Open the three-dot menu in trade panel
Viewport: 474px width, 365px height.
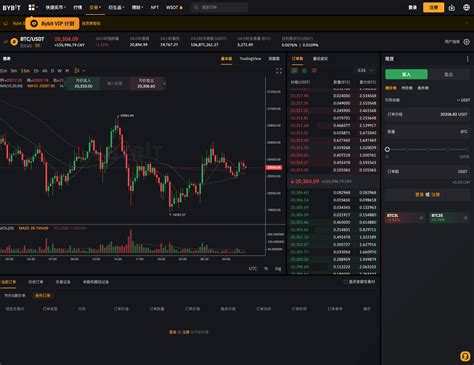tap(467, 59)
